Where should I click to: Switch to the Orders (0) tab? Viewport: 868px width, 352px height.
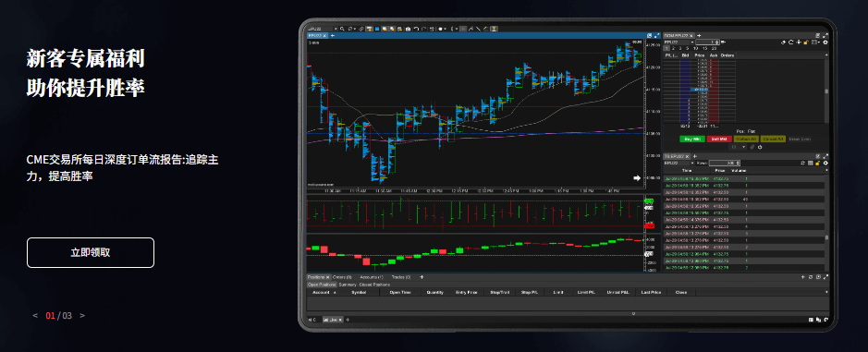click(x=342, y=277)
